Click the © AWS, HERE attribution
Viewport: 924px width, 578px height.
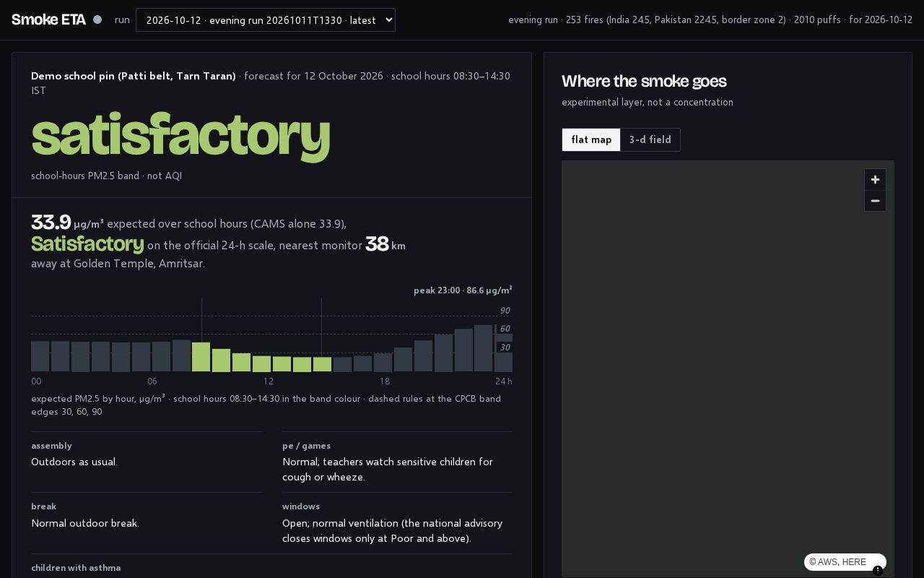[x=837, y=562]
